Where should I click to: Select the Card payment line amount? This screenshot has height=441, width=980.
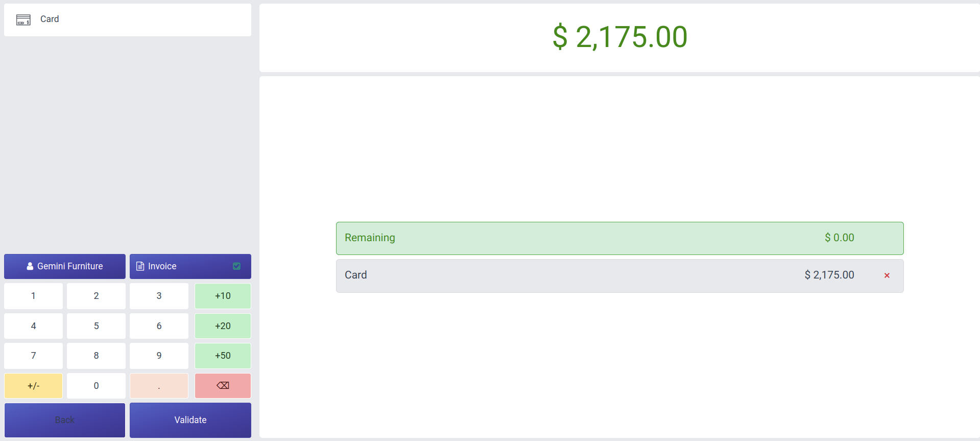[829, 275]
